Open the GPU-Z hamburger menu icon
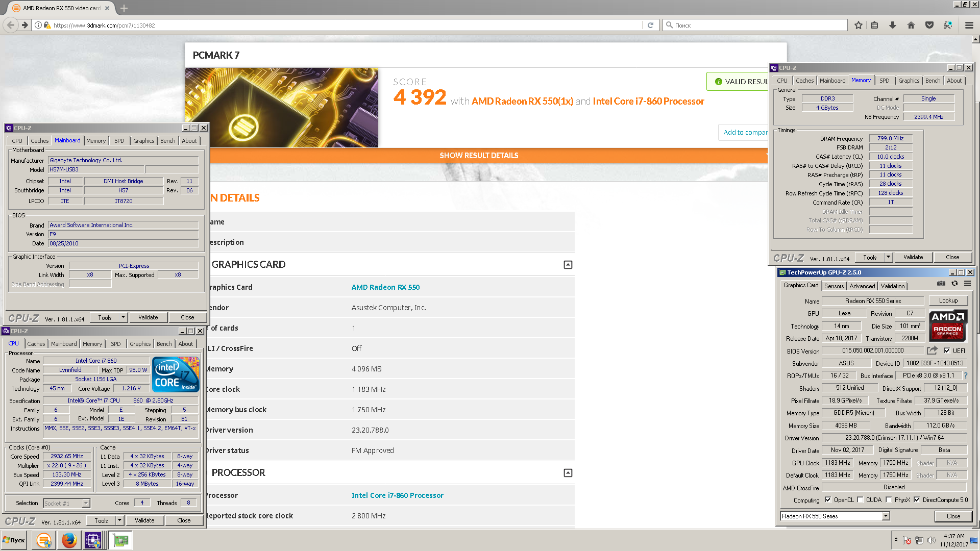The image size is (980, 551). 967,284
